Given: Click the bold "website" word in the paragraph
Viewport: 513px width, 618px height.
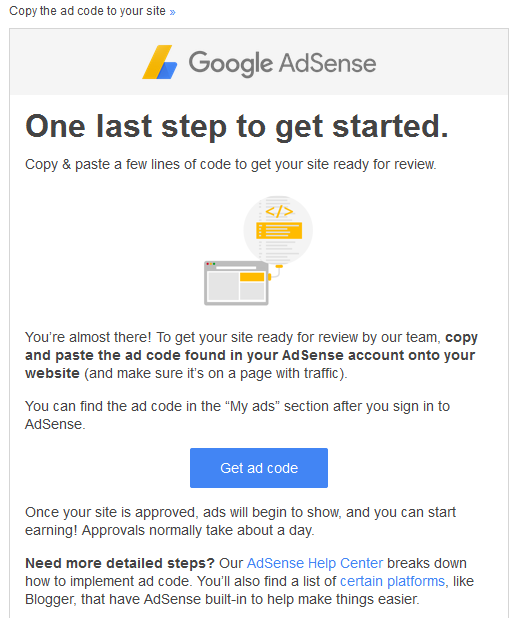Looking at the screenshot, I should click(52, 373).
